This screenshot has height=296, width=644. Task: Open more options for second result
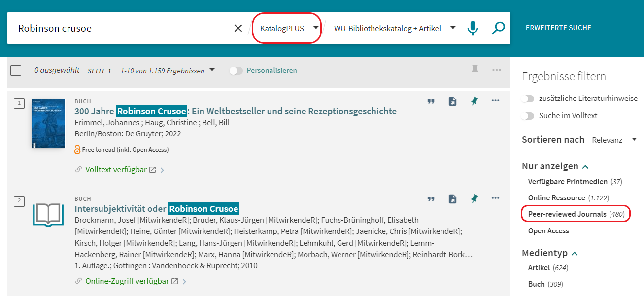coord(496,198)
